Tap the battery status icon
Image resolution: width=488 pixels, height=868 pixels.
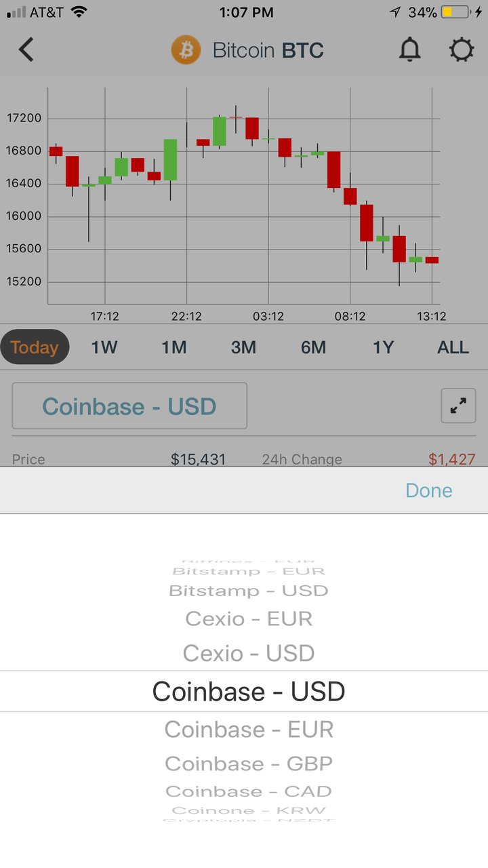pyautogui.click(x=458, y=12)
